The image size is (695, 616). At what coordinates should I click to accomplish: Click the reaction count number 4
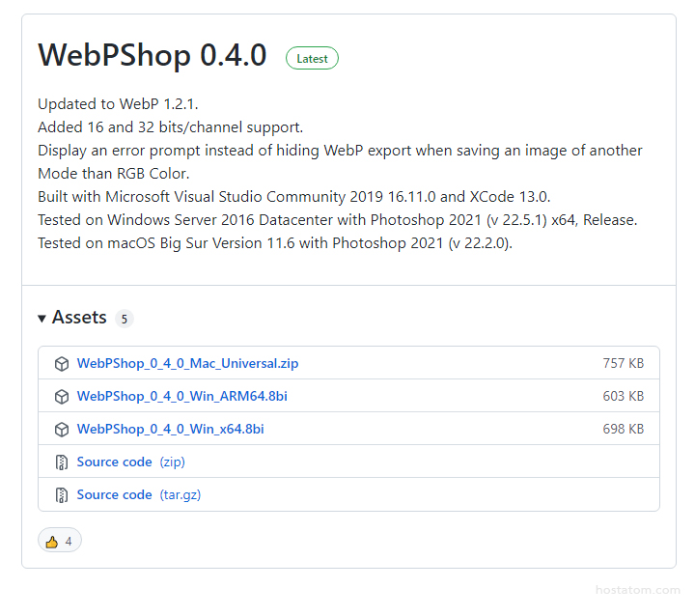(69, 542)
